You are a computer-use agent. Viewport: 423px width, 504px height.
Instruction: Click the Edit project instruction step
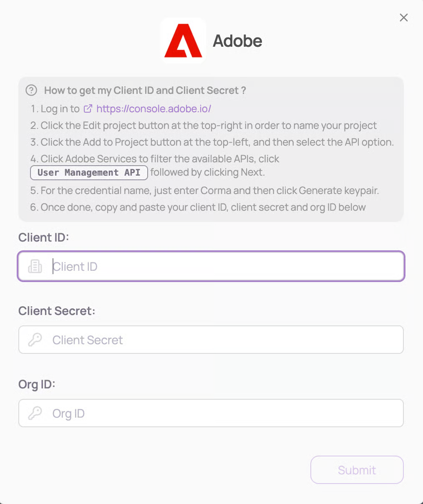204,126
